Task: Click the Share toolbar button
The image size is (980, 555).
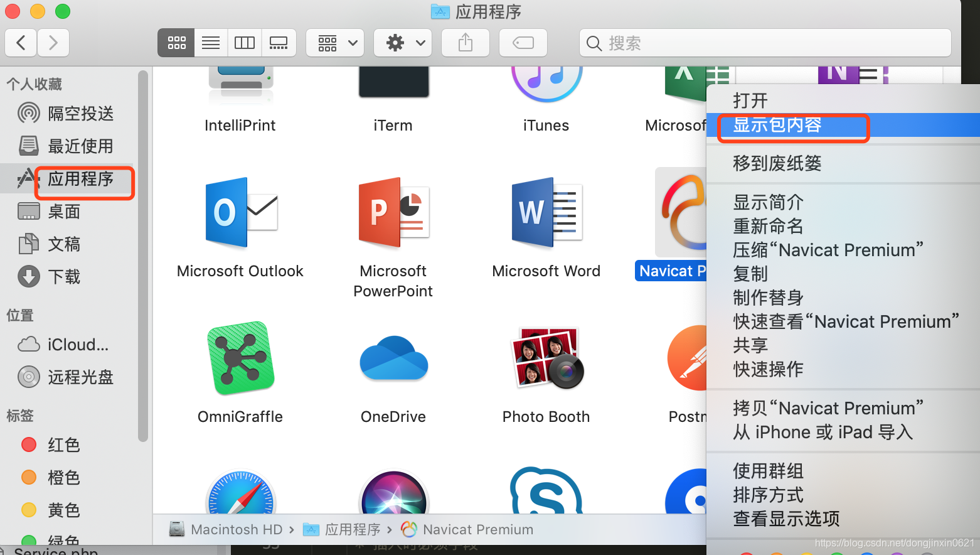Action: point(466,43)
